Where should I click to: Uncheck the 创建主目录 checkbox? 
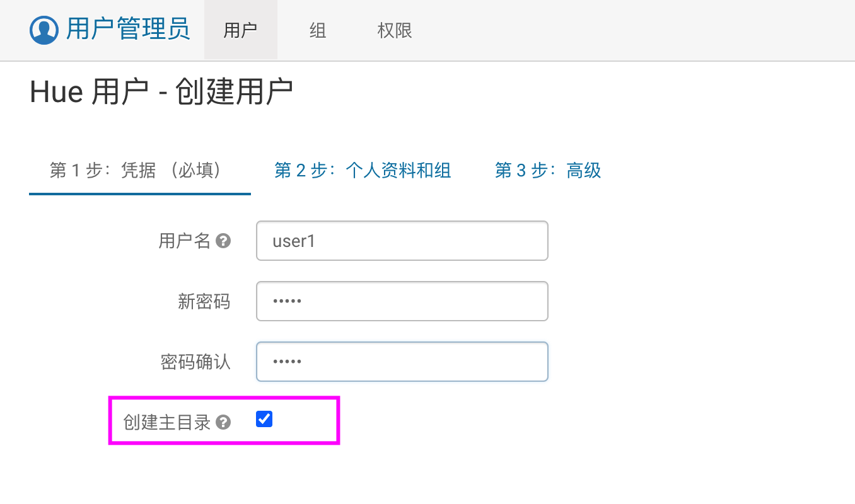point(264,419)
